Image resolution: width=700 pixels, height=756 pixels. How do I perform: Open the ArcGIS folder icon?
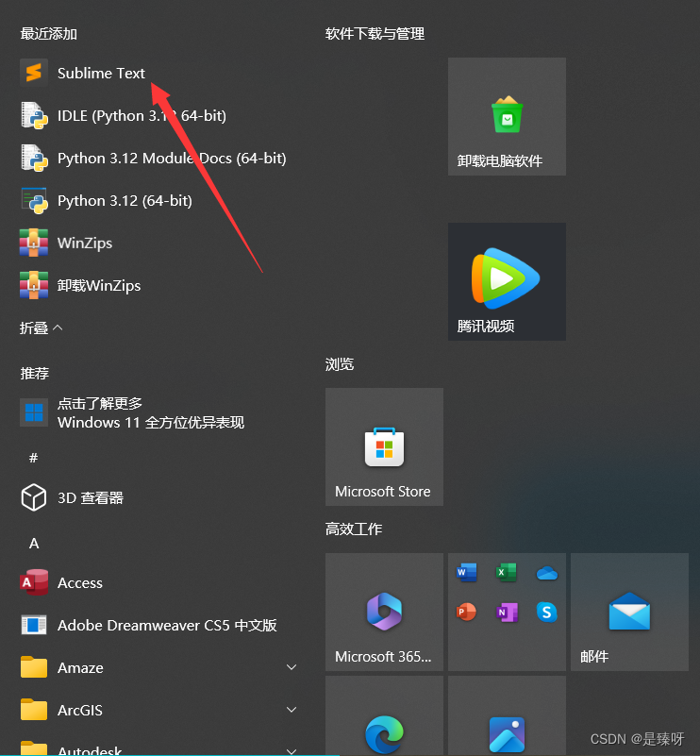(x=34, y=710)
